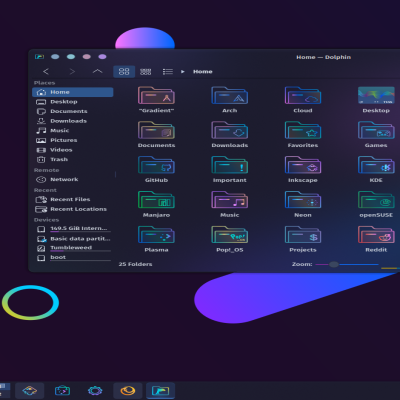Select the Projects folder icon
This screenshot has height=400, width=400.
[x=303, y=235]
